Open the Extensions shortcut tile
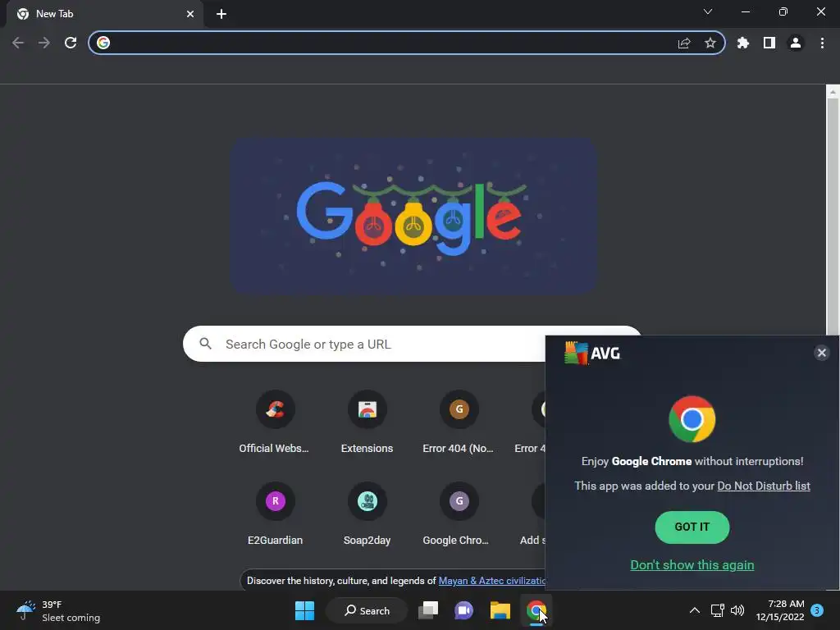 tap(367, 423)
